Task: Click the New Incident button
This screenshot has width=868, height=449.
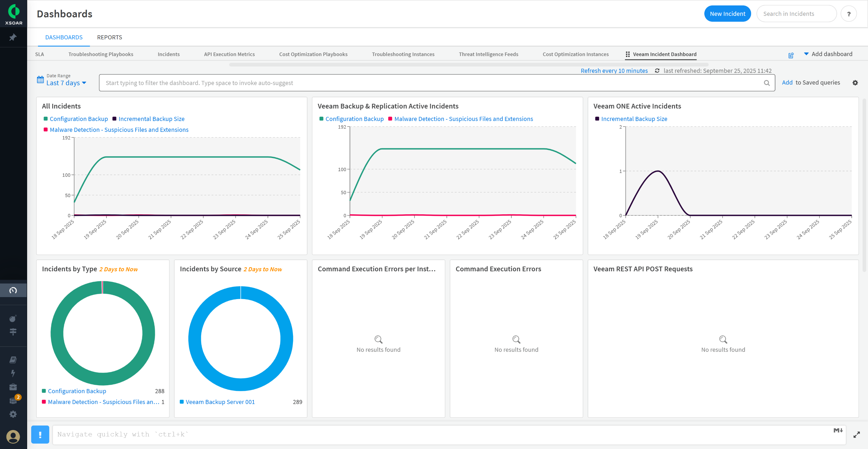Action: click(727, 14)
